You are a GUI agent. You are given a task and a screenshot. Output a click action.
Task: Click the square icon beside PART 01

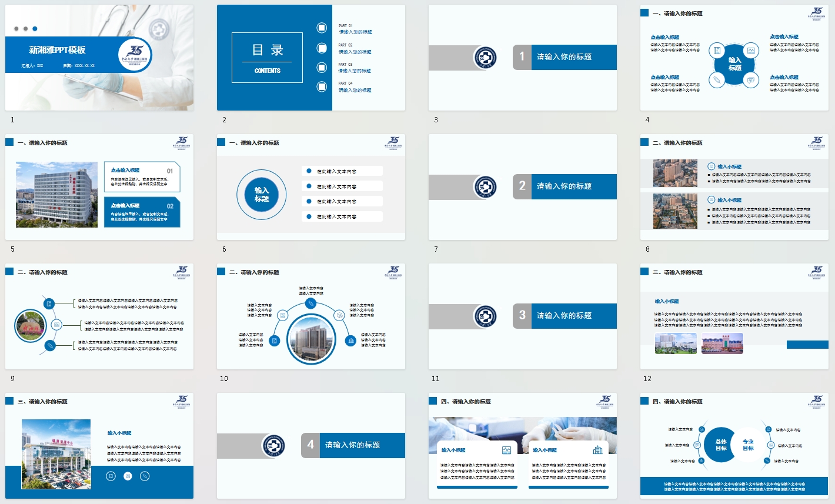tap(322, 28)
